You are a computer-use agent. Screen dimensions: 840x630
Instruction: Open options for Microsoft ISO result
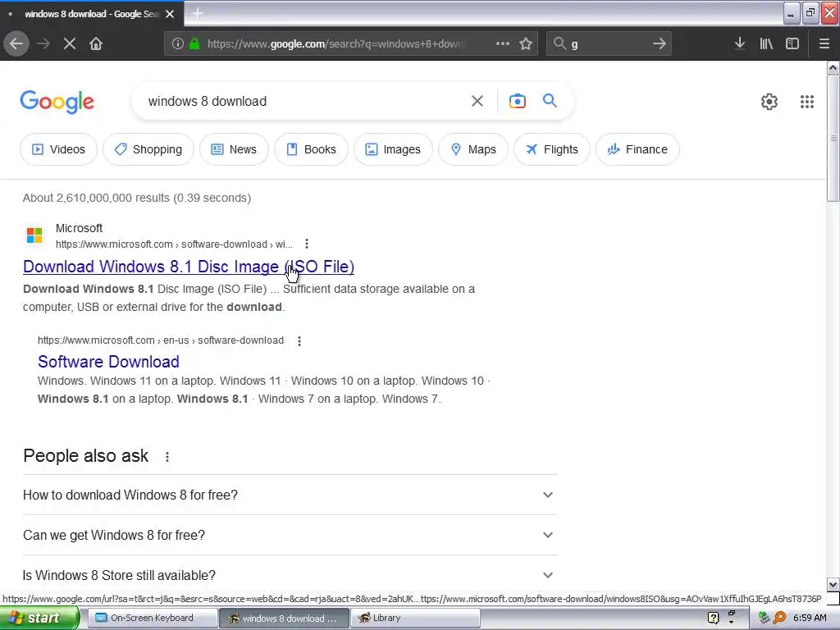click(x=307, y=244)
